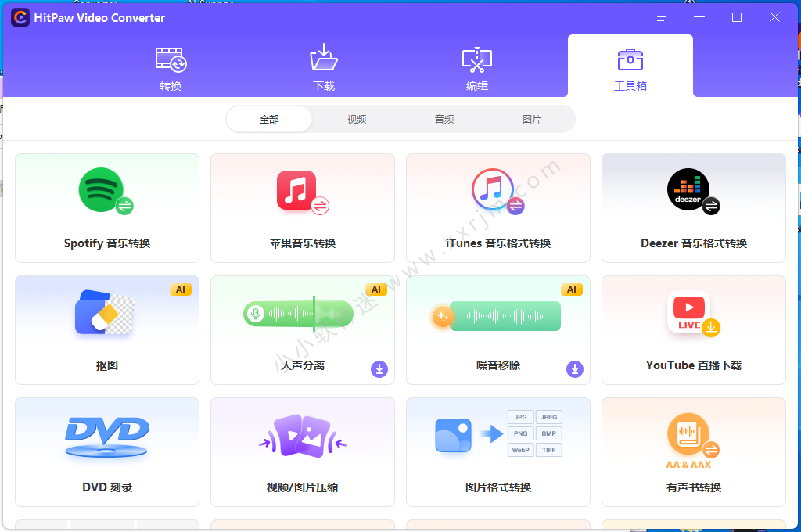The width and height of the screenshot is (801, 532).
Task: Click the 抠图 label
Action: pyautogui.click(x=107, y=365)
